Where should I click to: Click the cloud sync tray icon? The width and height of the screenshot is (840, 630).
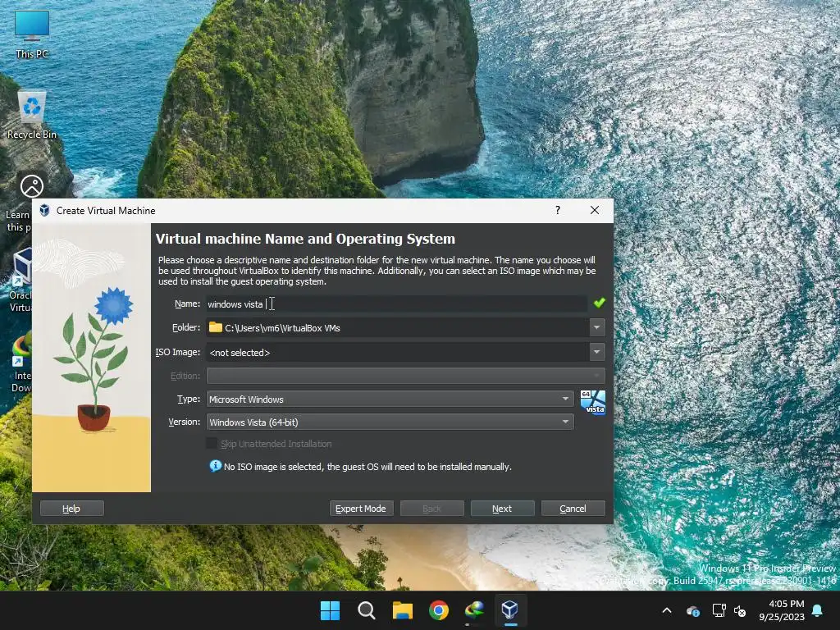(x=692, y=610)
